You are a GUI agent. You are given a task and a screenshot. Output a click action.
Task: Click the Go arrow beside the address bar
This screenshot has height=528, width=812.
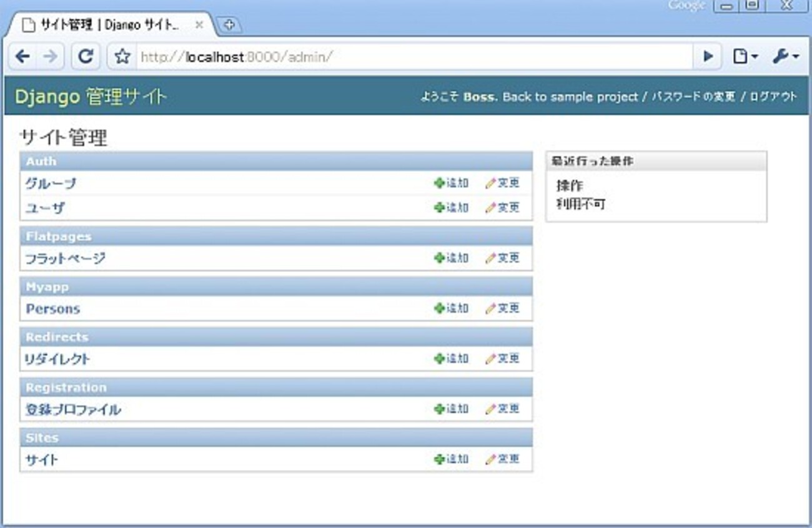(x=708, y=57)
